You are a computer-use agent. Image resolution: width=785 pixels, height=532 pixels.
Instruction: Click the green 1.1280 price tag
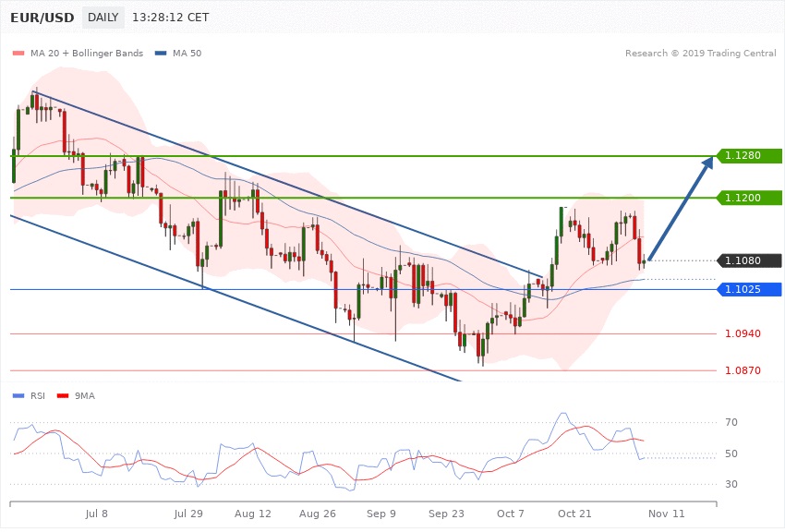(x=749, y=155)
